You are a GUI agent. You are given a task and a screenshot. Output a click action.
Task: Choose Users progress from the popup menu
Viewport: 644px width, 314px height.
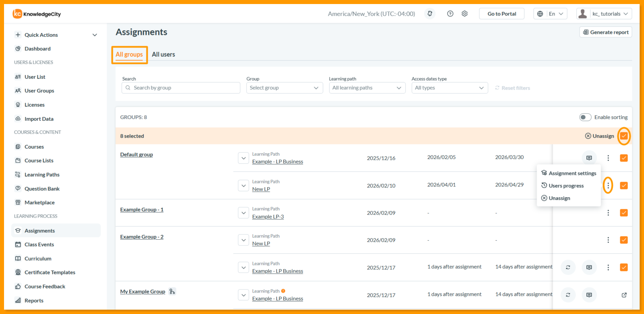pos(562,186)
